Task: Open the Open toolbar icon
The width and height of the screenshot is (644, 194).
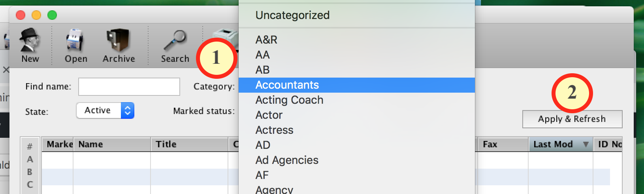Action: click(x=75, y=41)
